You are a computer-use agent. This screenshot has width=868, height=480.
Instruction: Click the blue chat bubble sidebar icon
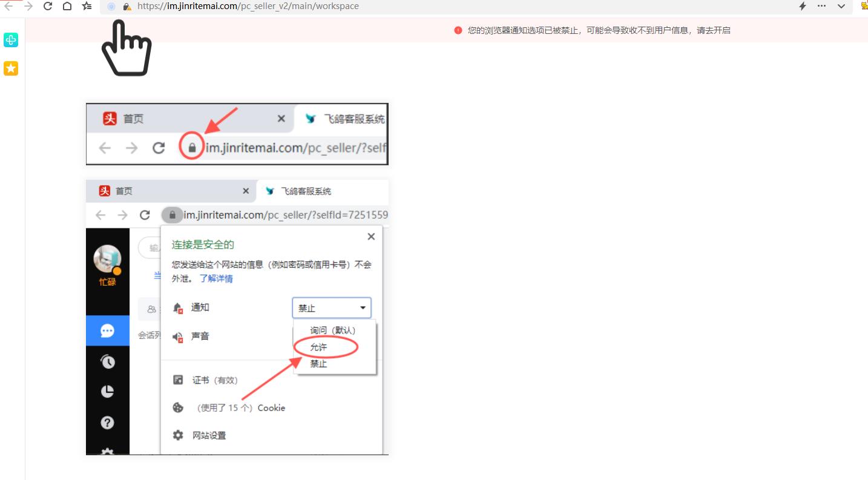coord(107,330)
